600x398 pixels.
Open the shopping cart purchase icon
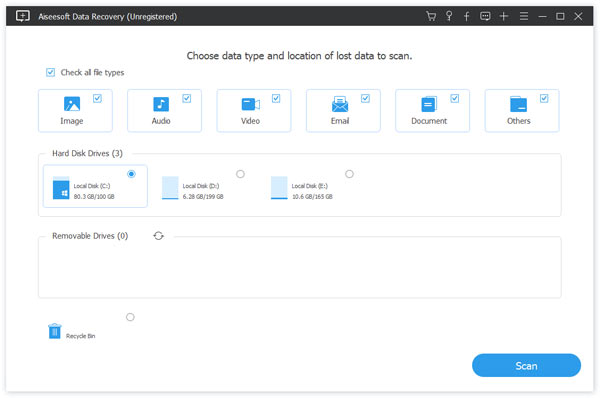[x=431, y=16]
